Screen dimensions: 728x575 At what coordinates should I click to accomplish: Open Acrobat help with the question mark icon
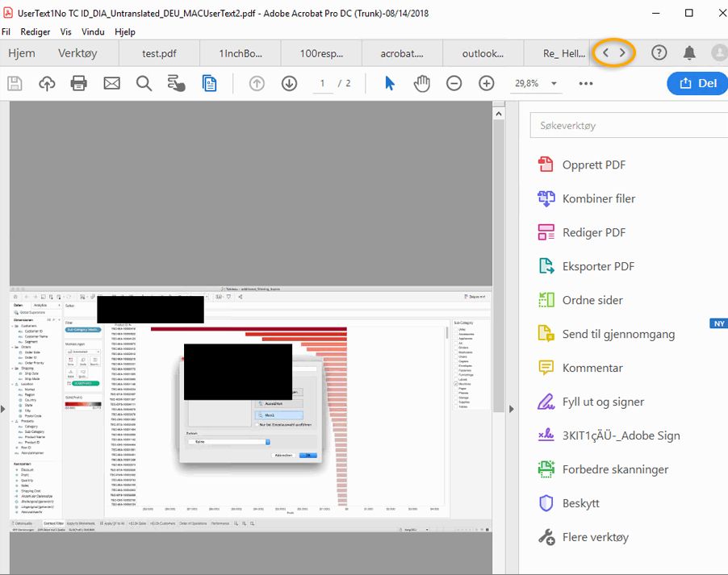(x=659, y=51)
